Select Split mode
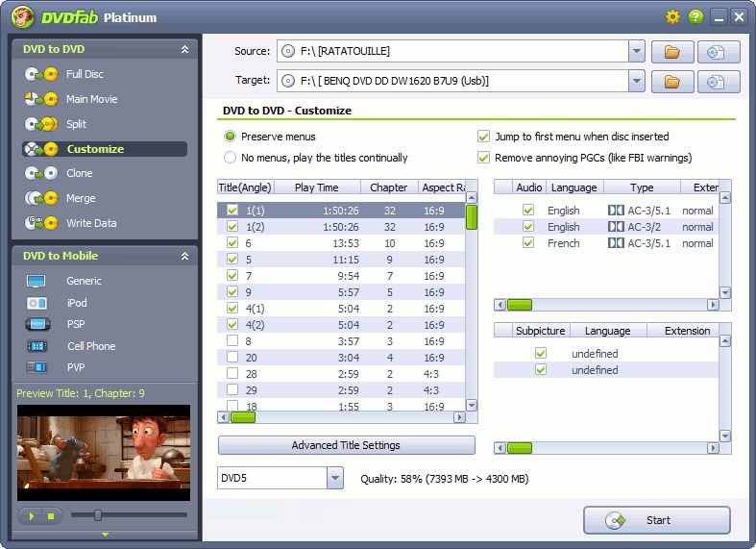756x549 pixels. tap(76, 124)
